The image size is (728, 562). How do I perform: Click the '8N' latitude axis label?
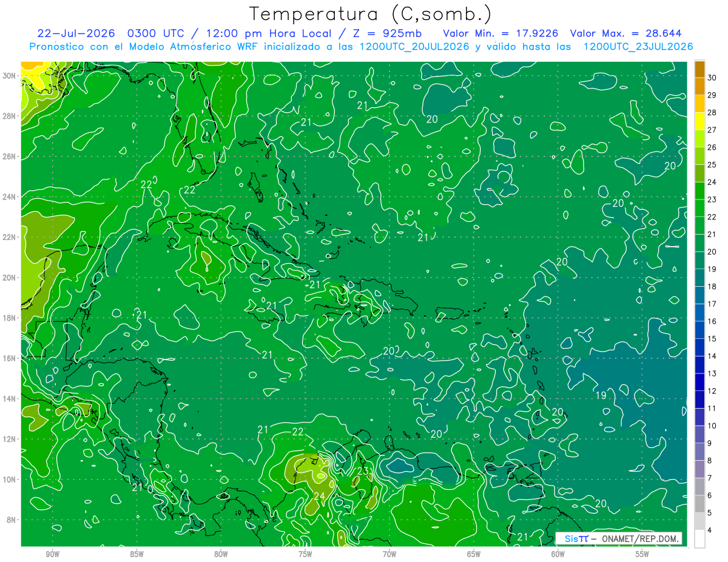click(x=12, y=520)
